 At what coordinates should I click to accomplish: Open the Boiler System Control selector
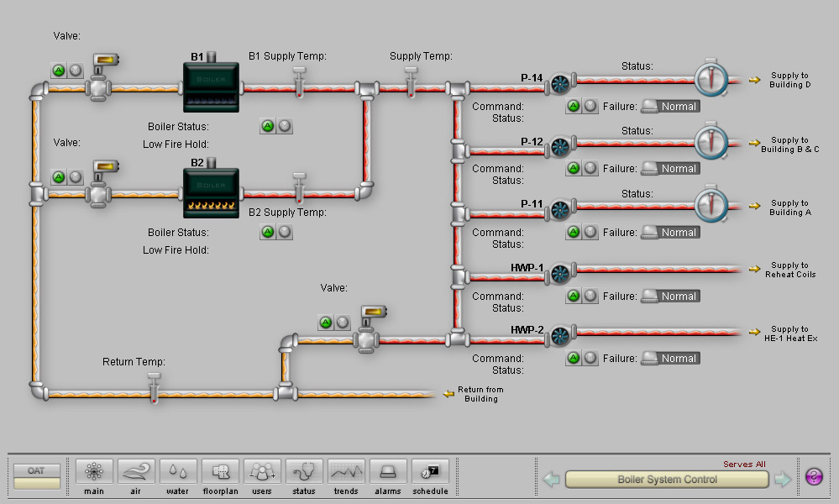pyautogui.click(x=667, y=480)
